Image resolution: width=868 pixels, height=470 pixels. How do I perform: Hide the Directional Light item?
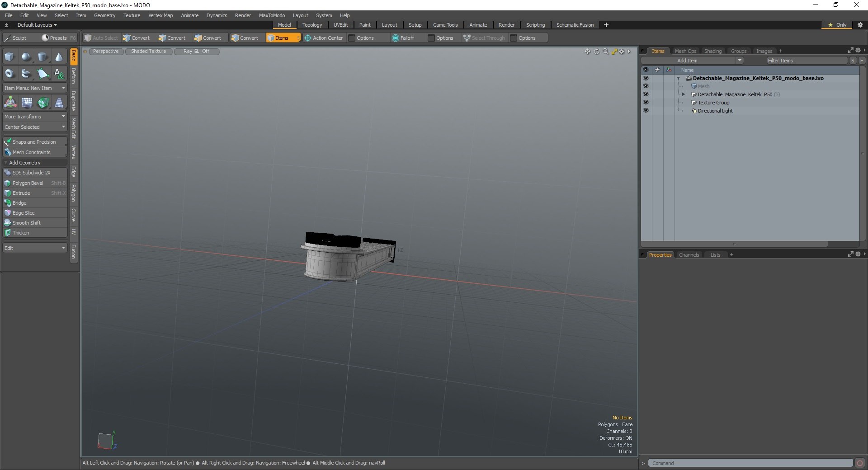(x=646, y=111)
